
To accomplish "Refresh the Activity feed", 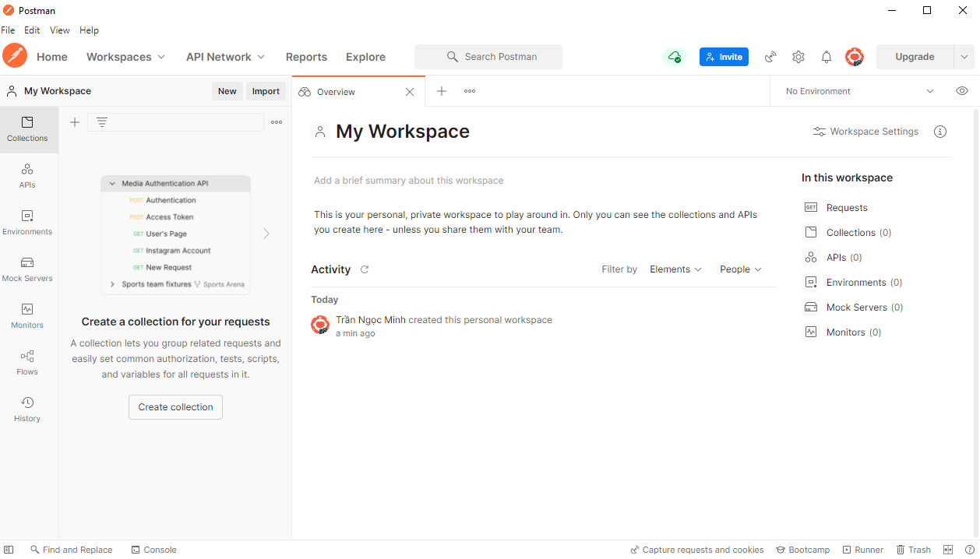I will click(365, 269).
